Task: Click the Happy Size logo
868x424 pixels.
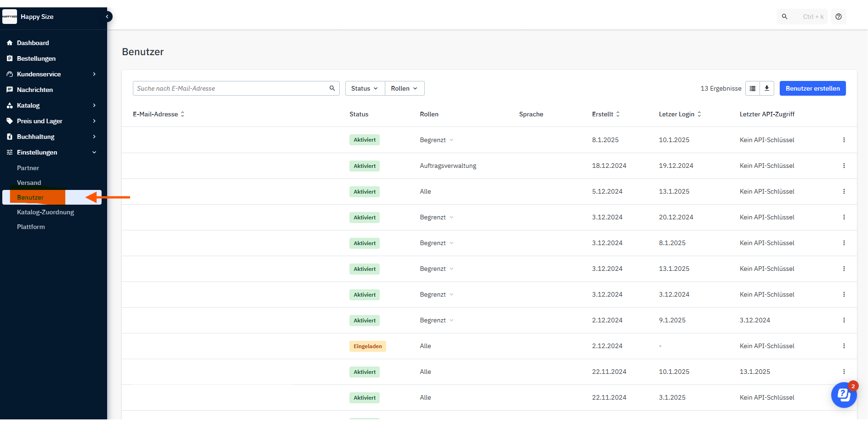Action: tap(10, 17)
